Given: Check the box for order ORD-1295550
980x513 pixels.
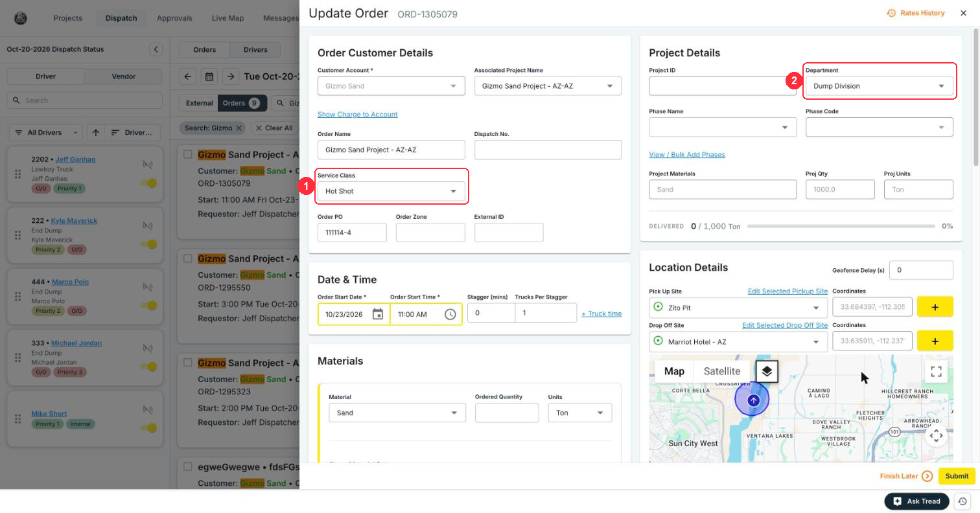Looking at the screenshot, I should click(187, 258).
